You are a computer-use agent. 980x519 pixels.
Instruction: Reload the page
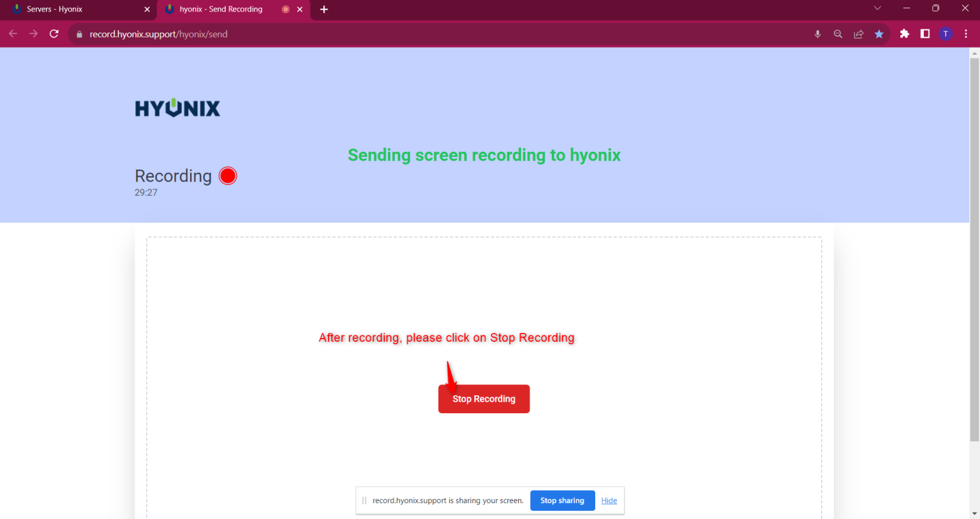(x=54, y=34)
